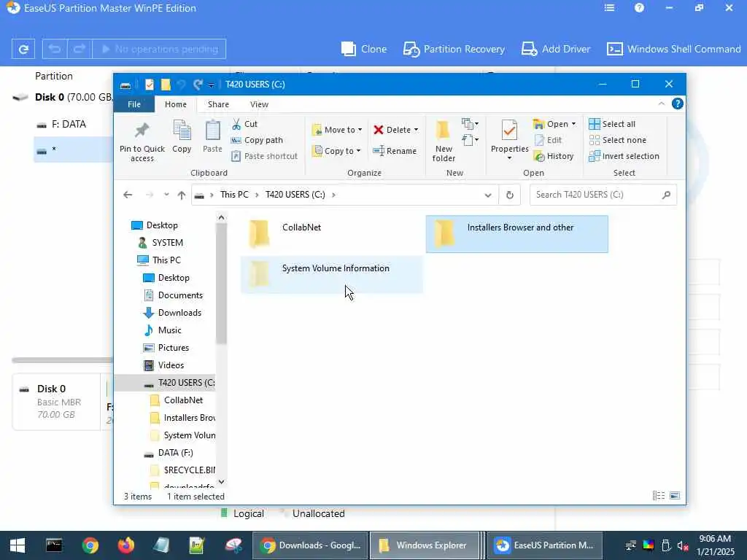Expand the Delete dropdown arrow

click(416, 130)
